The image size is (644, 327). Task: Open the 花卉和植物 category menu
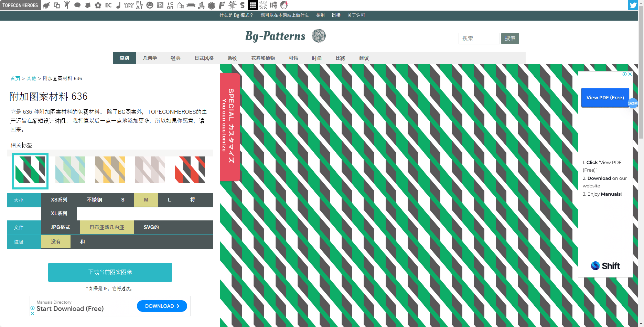click(x=263, y=58)
